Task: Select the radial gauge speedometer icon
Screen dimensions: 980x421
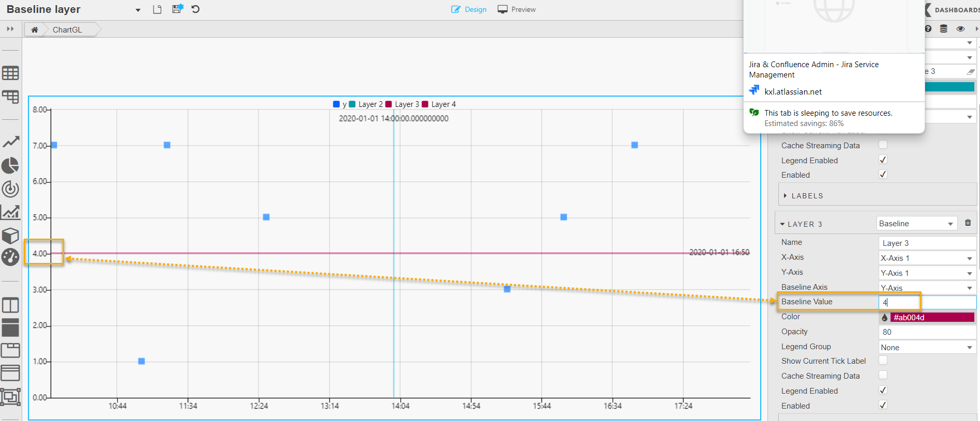Action: coord(10,257)
